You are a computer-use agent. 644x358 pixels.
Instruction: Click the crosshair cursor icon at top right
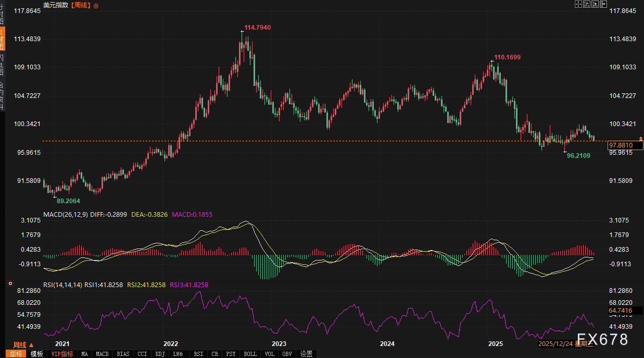[x=578, y=4]
